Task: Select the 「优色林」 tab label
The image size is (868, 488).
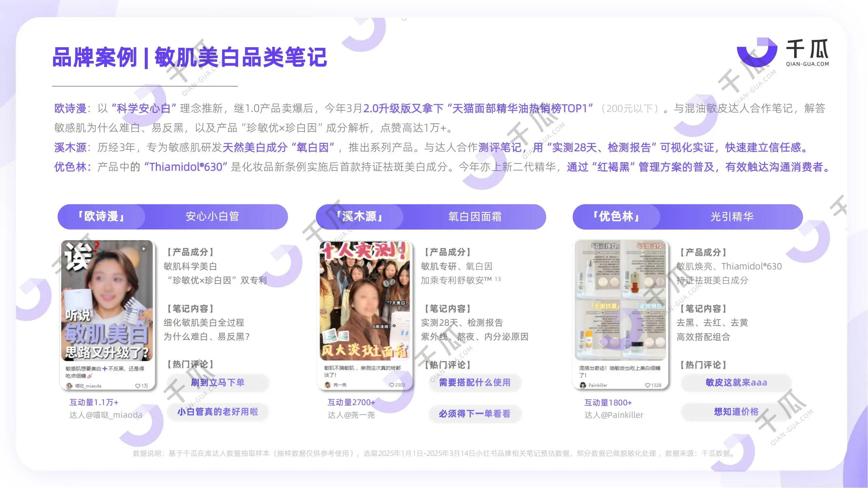Action: click(x=616, y=217)
